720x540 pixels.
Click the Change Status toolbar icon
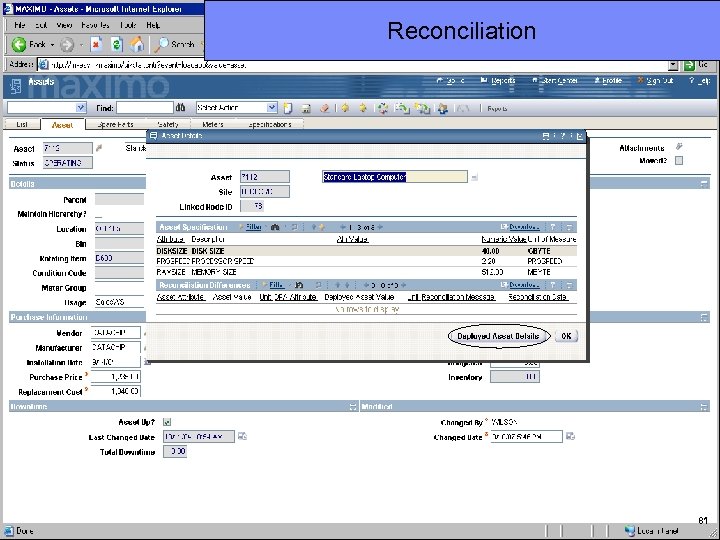(382, 108)
